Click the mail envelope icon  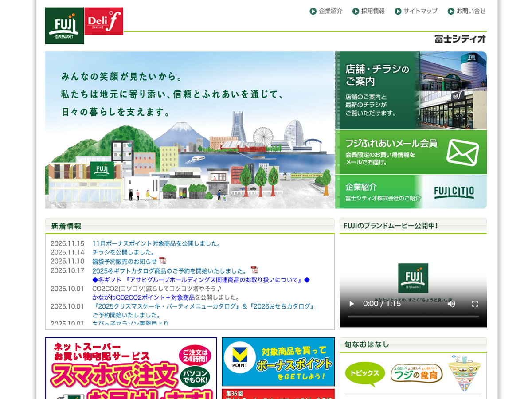point(462,152)
